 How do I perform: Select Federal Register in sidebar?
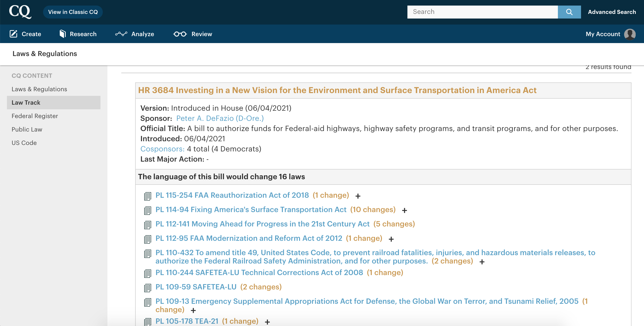tap(35, 116)
